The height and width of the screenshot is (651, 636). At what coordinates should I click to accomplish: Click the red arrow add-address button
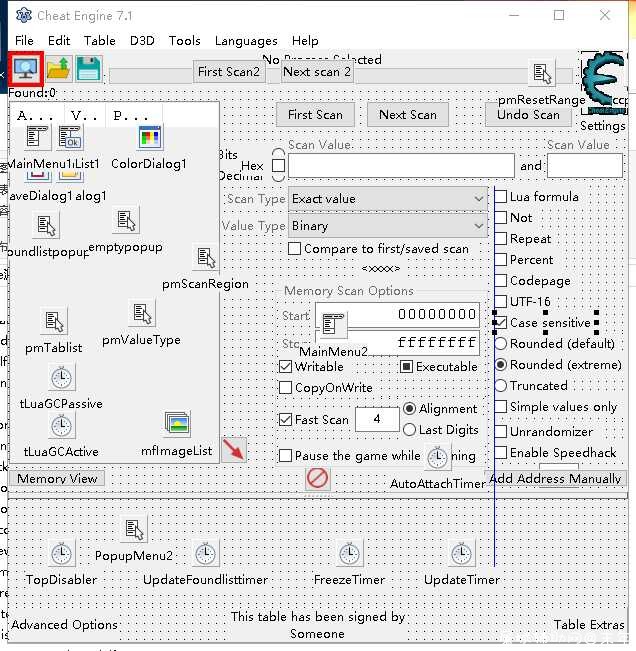[234, 450]
